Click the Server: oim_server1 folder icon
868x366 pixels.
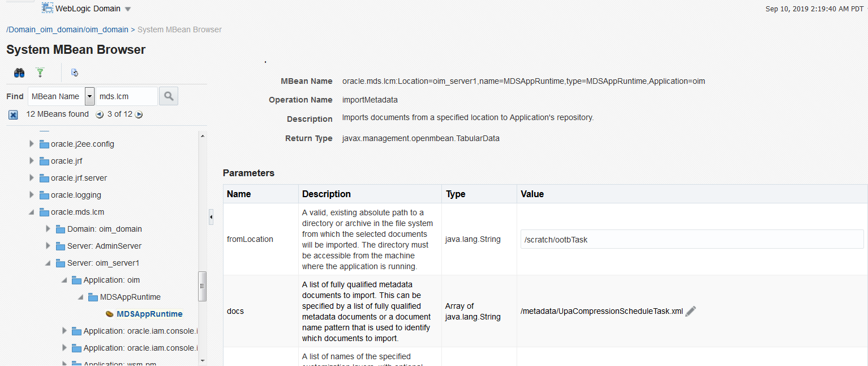pos(61,263)
